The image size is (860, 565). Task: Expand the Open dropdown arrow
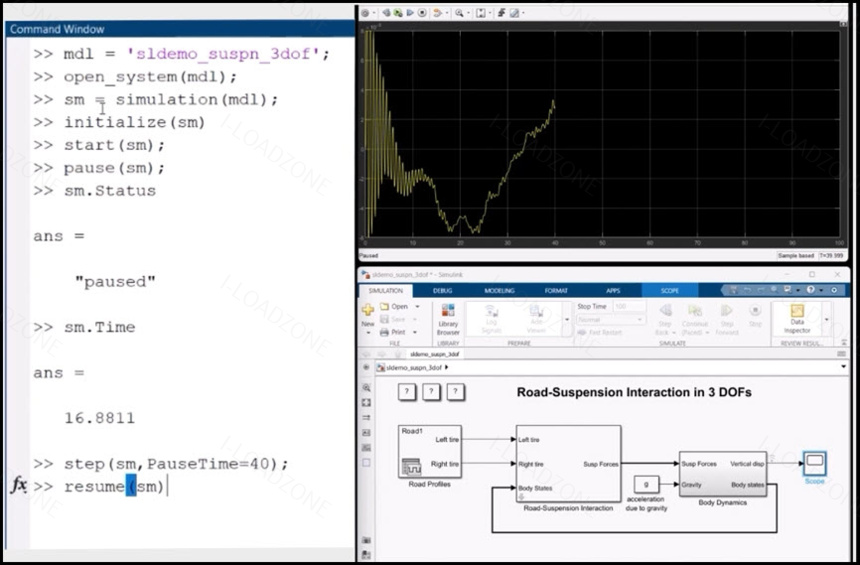coord(417,307)
